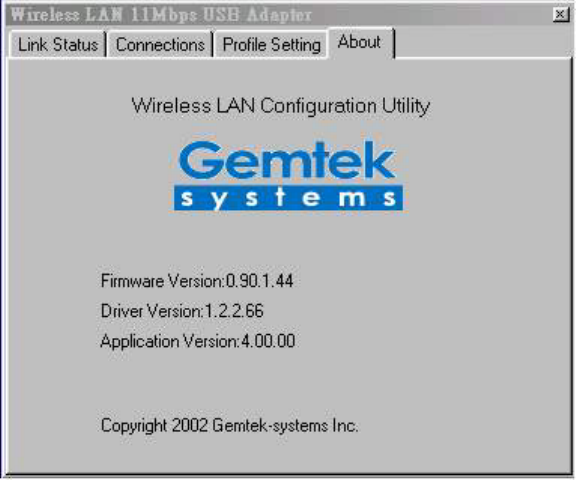Click the driver number 1.2.2.66
Screen dimensions: 576x480
tap(234, 311)
